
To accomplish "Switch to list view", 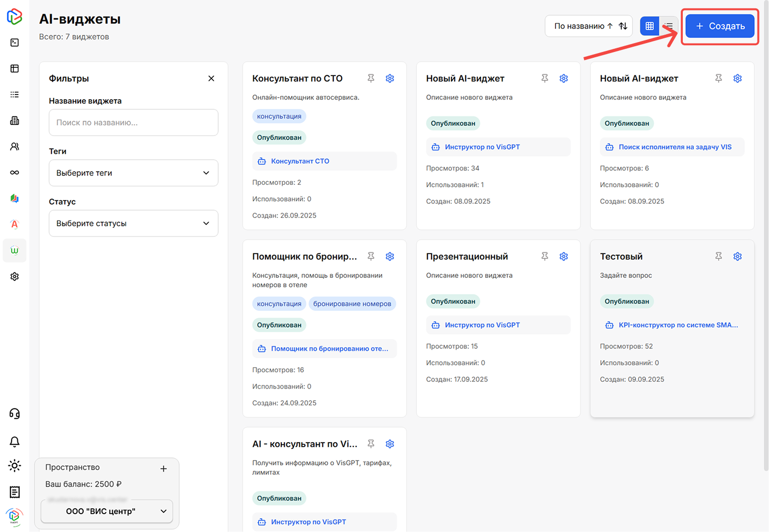I will click(669, 26).
